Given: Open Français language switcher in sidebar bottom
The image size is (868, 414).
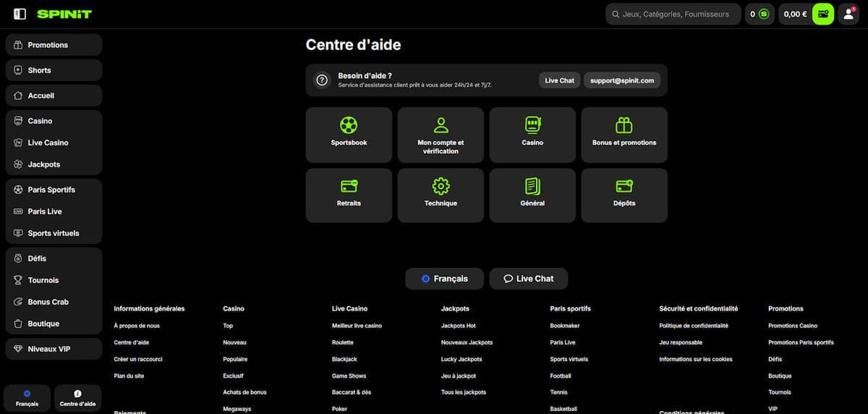Looking at the screenshot, I should [x=27, y=397].
